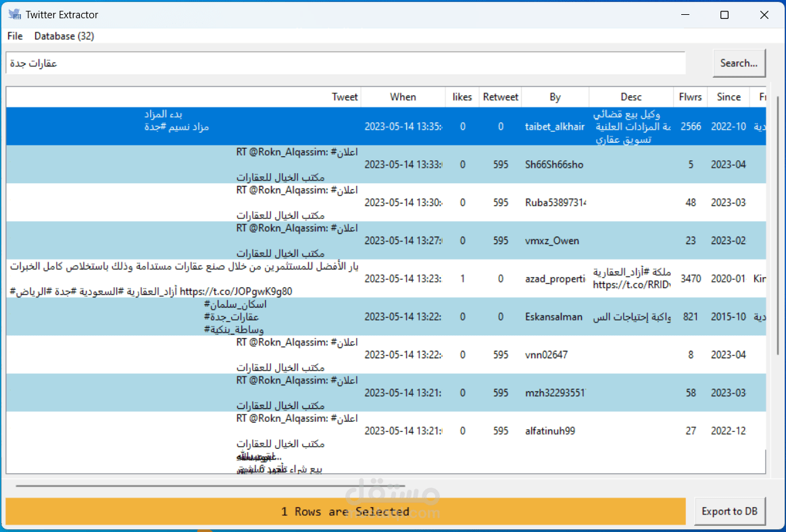
Task: Click the vertical scrollbar of the table
Action: click(x=777, y=226)
